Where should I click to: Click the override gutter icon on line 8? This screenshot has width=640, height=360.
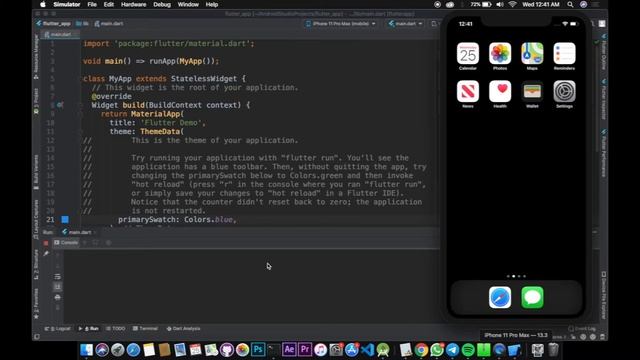click(x=60, y=105)
